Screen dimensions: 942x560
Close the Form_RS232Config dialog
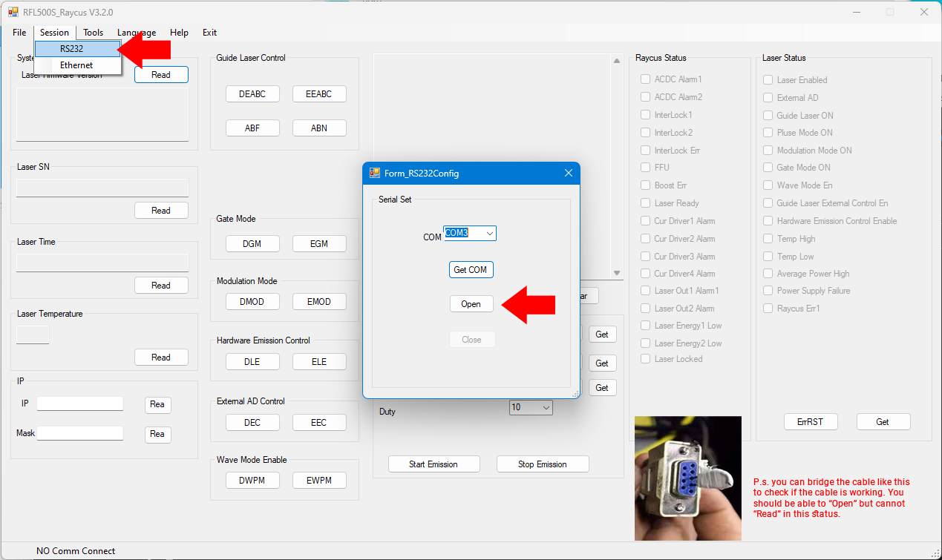click(x=569, y=173)
